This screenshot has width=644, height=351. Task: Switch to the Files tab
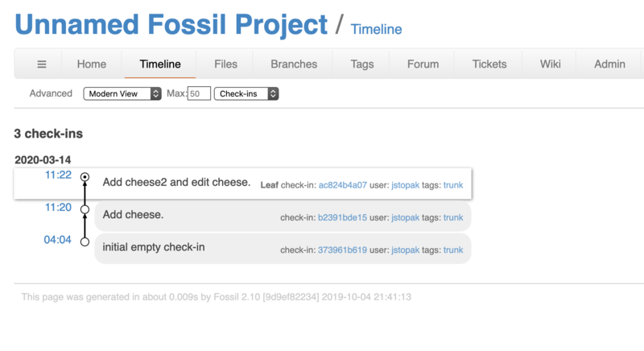tap(225, 64)
